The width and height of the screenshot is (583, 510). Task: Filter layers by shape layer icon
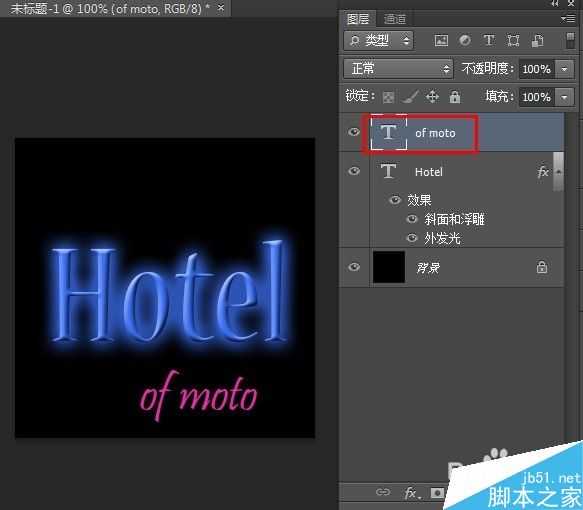pos(513,40)
